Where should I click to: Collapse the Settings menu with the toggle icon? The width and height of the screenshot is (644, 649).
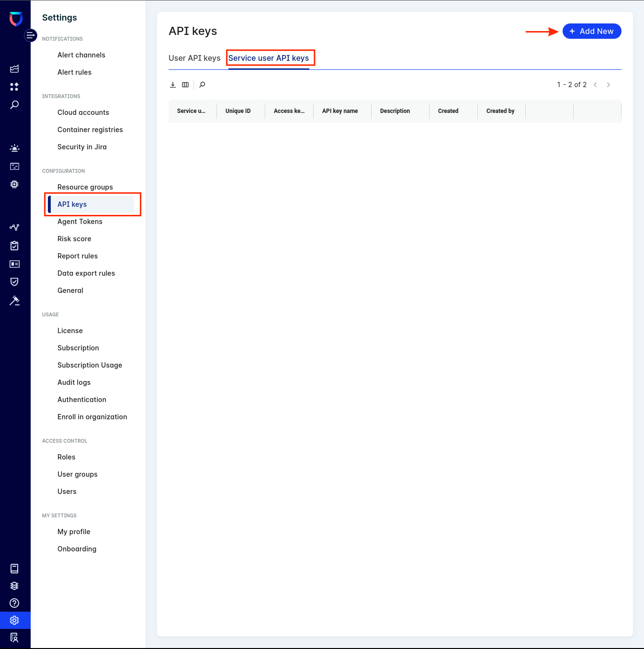tap(31, 35)
